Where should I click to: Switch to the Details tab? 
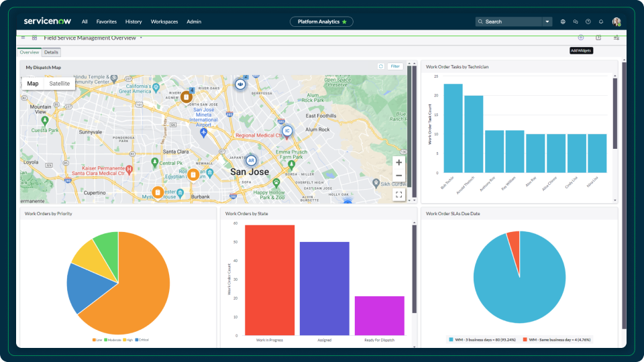point(52,52)
